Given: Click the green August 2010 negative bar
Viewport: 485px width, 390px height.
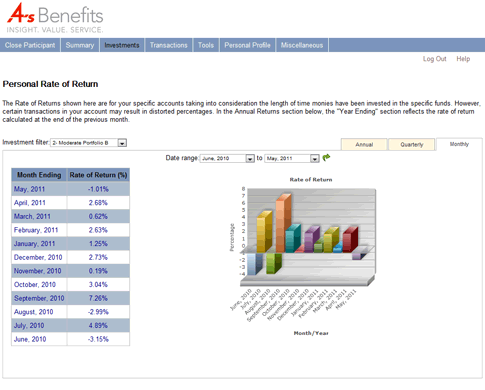Looking at the screenshot, I should tap(274, 263).
